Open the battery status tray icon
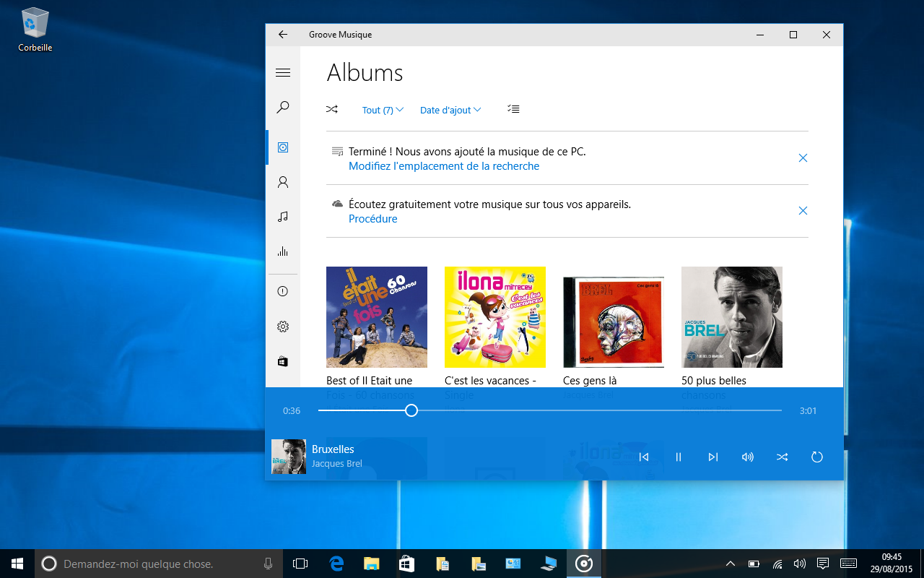 (x=754, y=564)
